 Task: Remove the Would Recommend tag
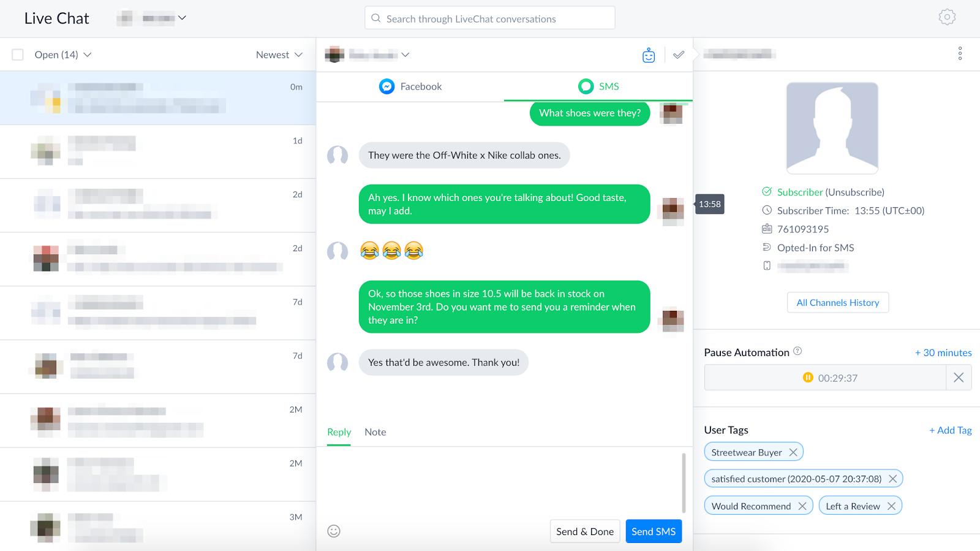(802, 506)
